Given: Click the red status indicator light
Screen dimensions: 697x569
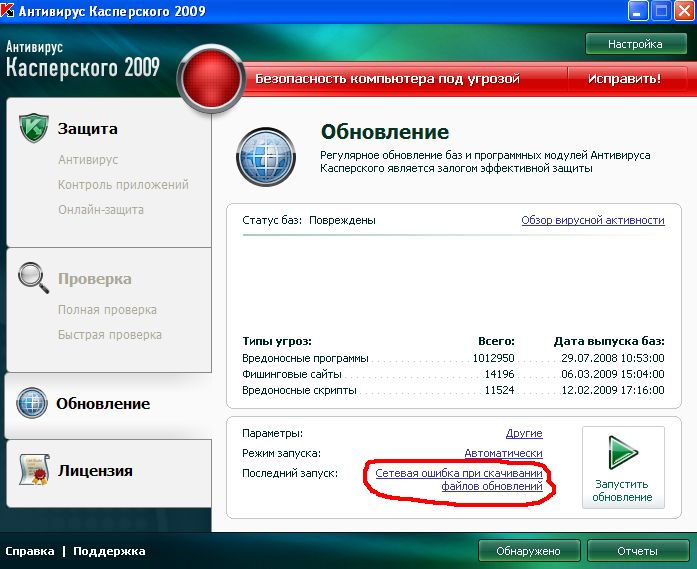Looking at the screenshot, I should point(211,79).
